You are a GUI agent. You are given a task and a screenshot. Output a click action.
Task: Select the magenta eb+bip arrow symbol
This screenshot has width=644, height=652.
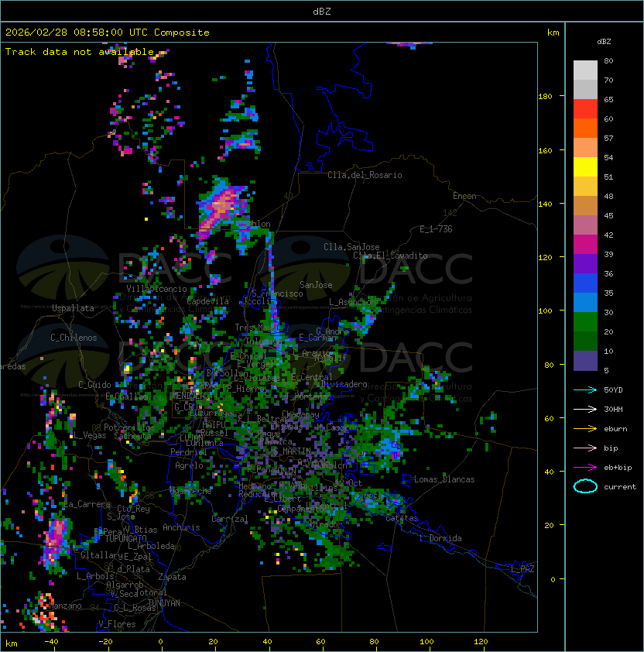pos(585,467)
